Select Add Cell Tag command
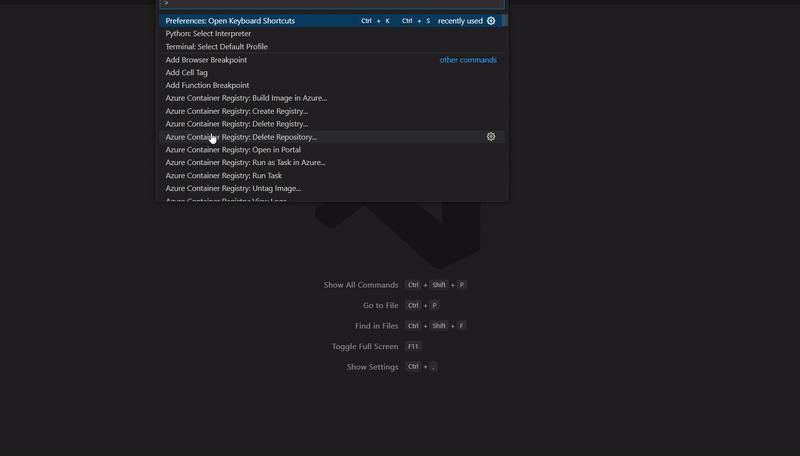800x456 pixels. point(332,72)
